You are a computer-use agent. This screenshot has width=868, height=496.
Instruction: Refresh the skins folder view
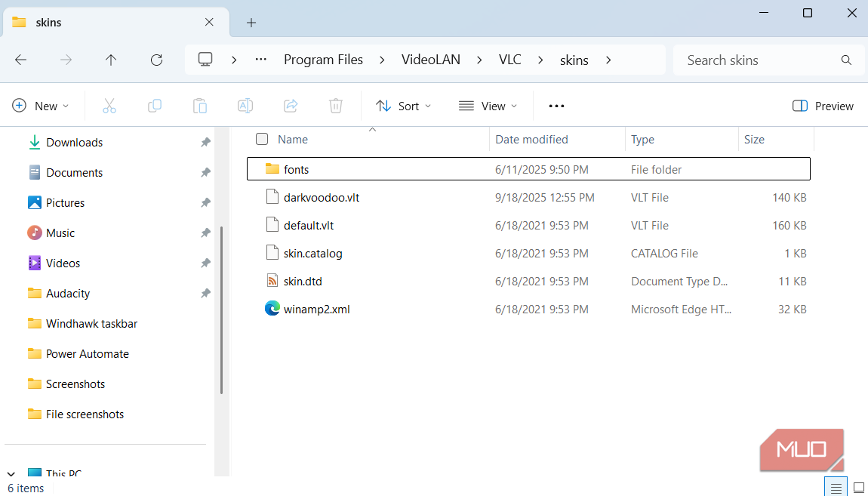[157, 60]
